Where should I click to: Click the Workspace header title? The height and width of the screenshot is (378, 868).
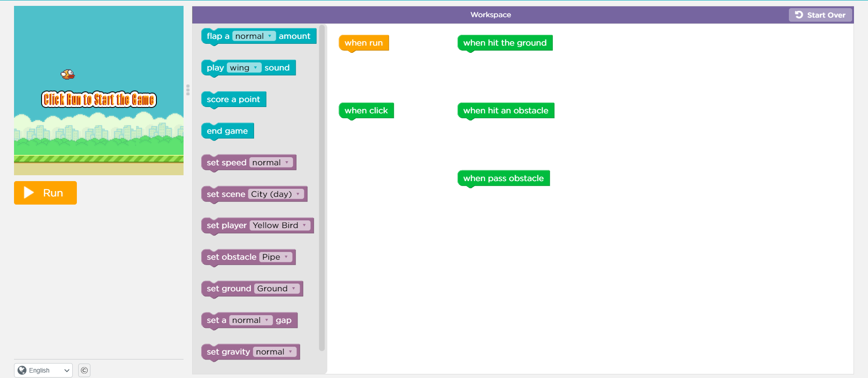point(491,15)
